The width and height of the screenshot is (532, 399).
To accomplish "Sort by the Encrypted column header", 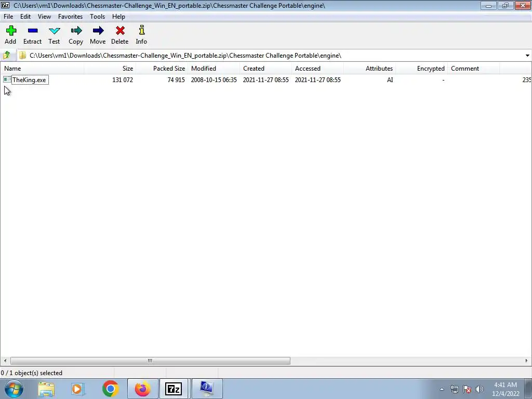I will [x=421, y=68].
